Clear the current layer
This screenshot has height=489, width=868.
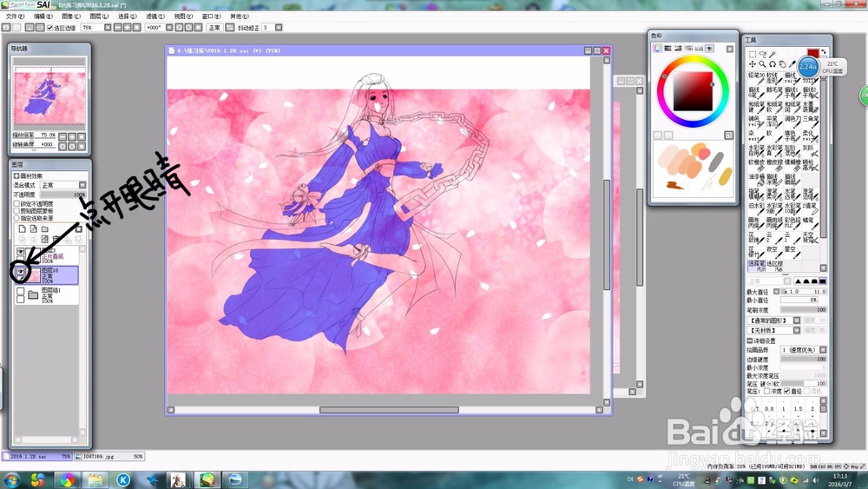tap(45, 239)
